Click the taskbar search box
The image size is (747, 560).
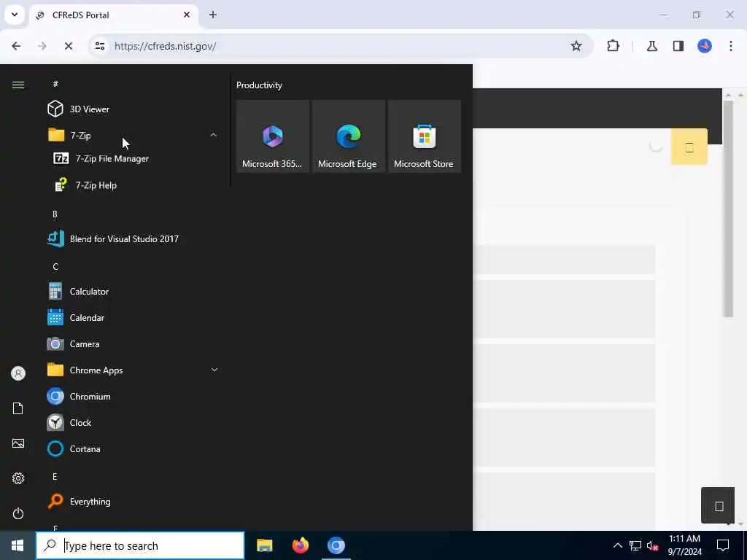140,545
